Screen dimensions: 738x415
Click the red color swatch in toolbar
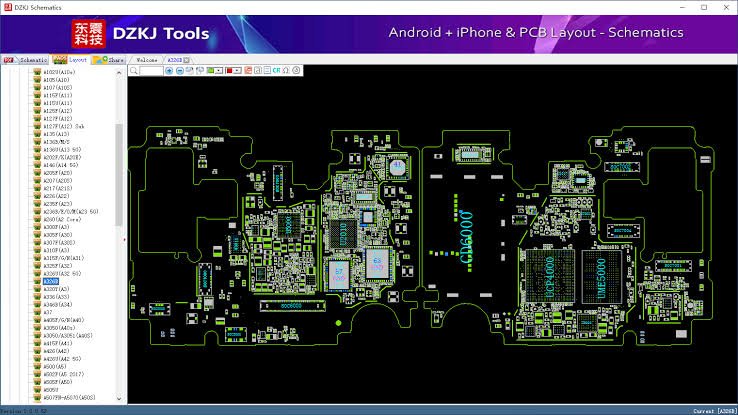point(229,71)
